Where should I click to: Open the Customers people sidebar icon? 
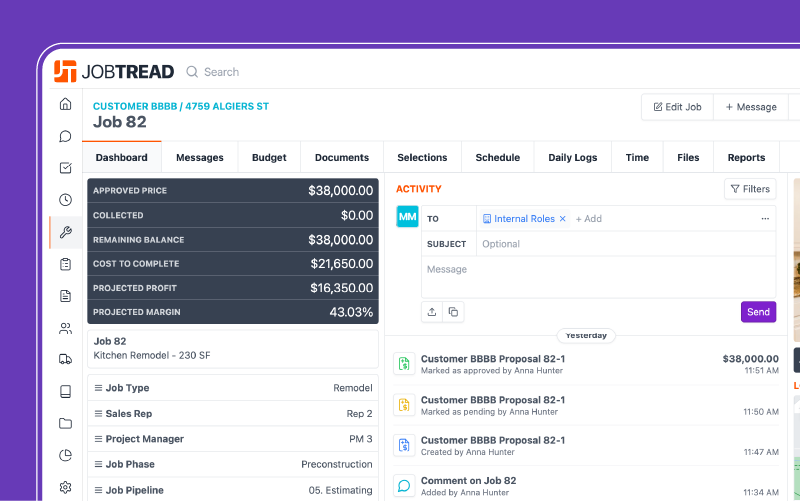coord(65,328)
